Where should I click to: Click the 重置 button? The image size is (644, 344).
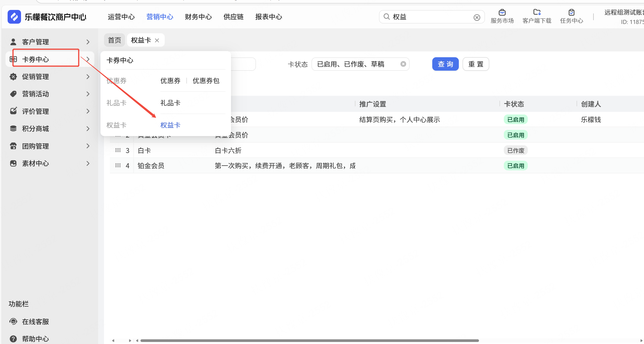[476, 64]
